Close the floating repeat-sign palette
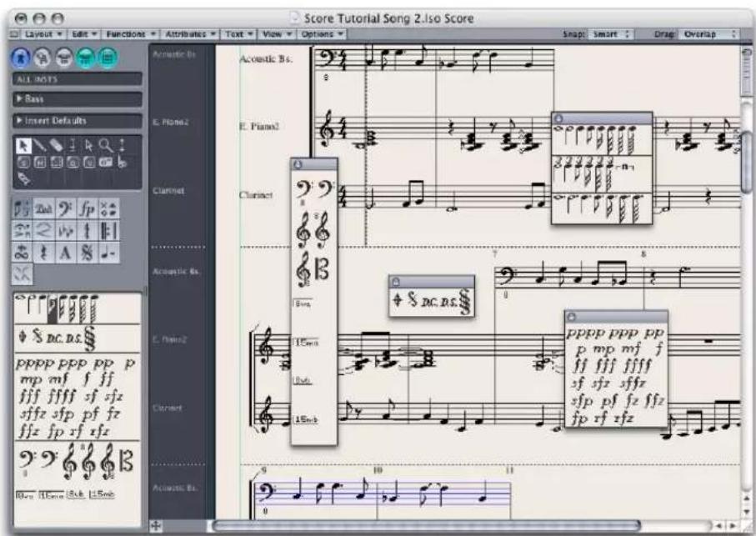Viewport: 756px width, 536px height. click(x=396, y=282)
